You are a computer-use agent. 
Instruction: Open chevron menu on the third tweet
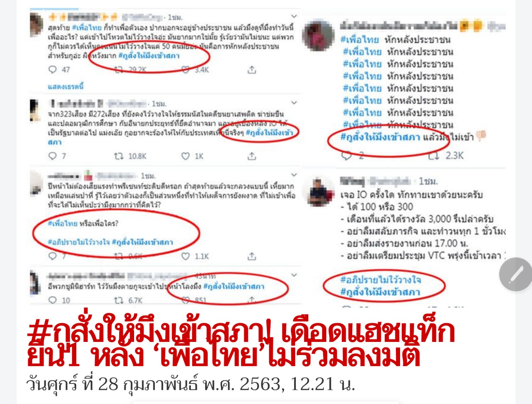[294, 175]
